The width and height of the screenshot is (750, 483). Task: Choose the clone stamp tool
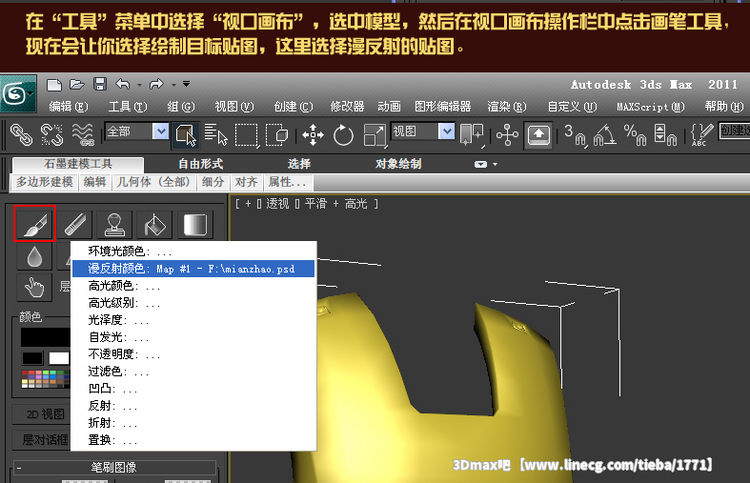[116, 224]
